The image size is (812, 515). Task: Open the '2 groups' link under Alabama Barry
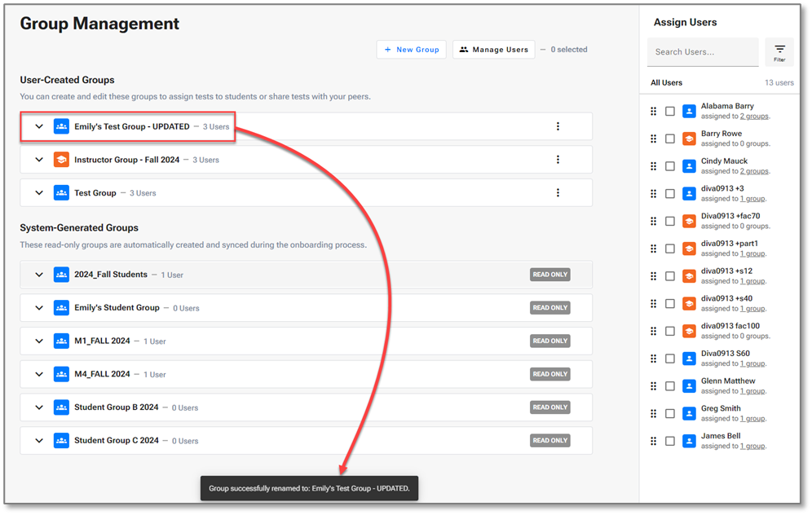(754, 117)
